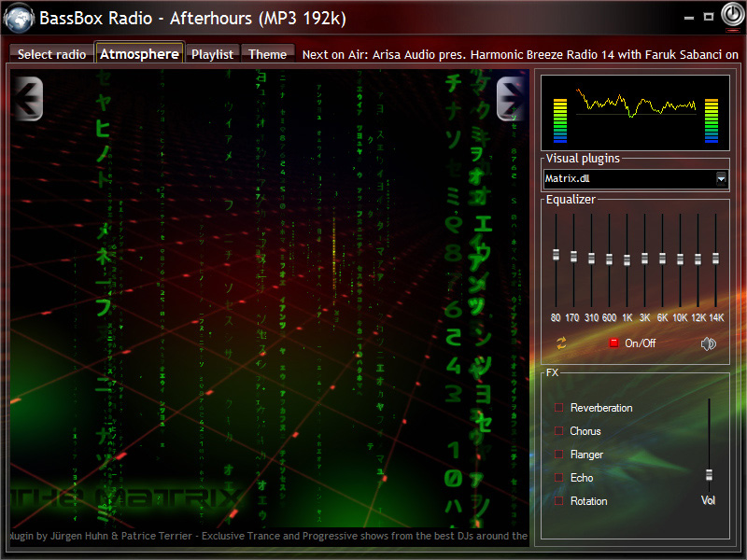The width and height of the screenshot is (747, 560).
Task: Click the next visual forward arrow
Action: pos(512,99)
